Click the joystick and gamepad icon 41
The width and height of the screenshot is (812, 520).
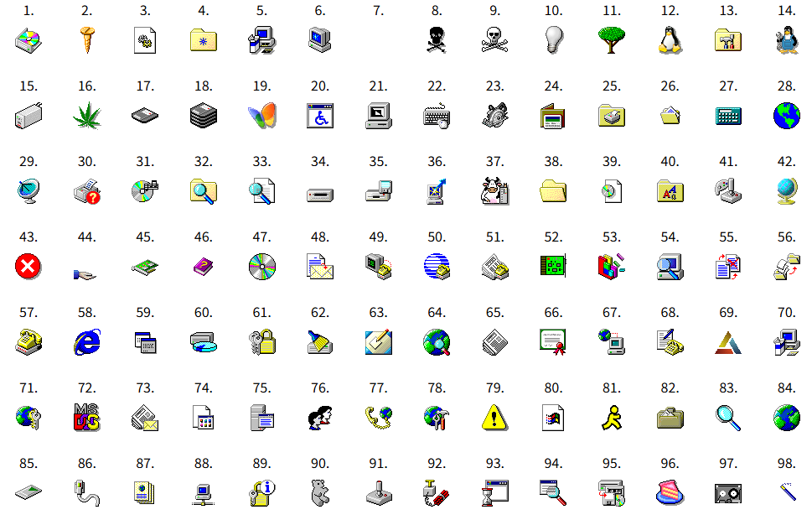pos(728,191)
